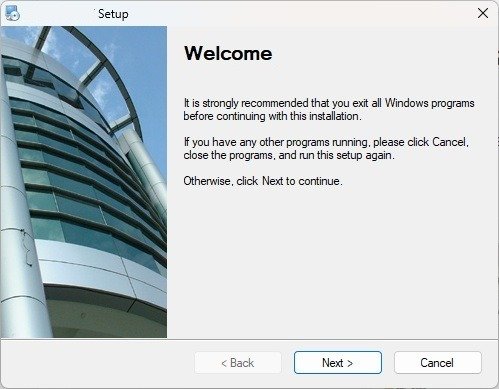
Task: Cancel the installation
Action: point(437,362)
